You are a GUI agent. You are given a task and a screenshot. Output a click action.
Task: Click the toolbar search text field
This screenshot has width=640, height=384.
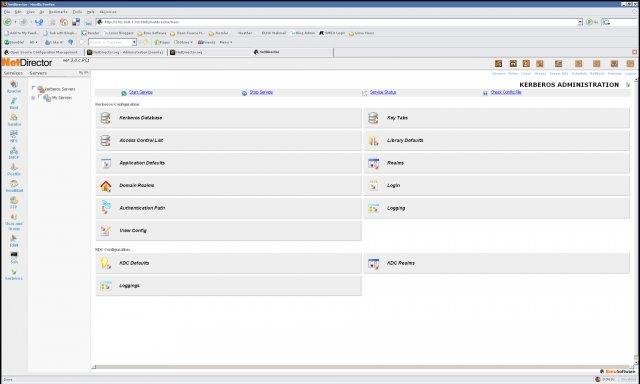click(110, 42)
